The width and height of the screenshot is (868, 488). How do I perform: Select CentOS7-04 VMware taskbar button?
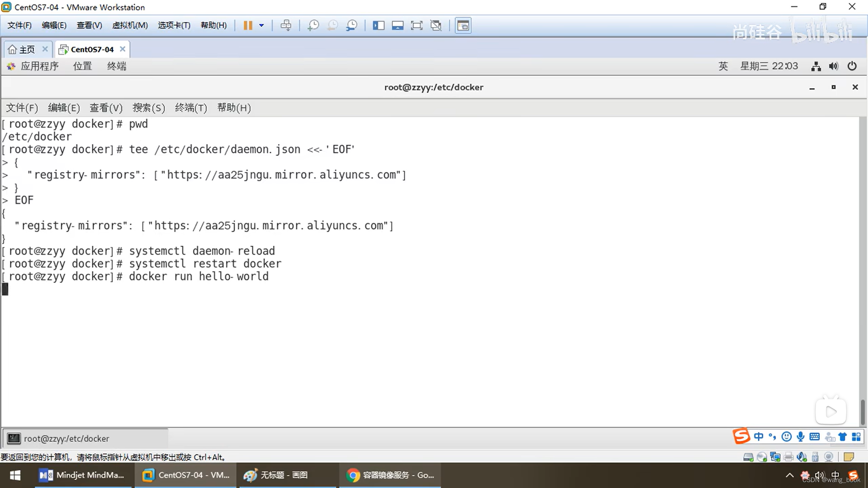186,475
